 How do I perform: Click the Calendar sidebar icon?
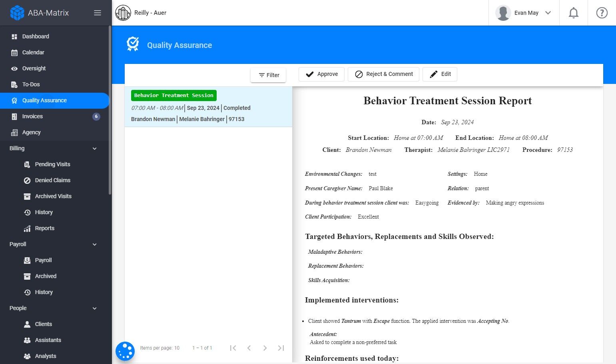click(x=14, y=53)
